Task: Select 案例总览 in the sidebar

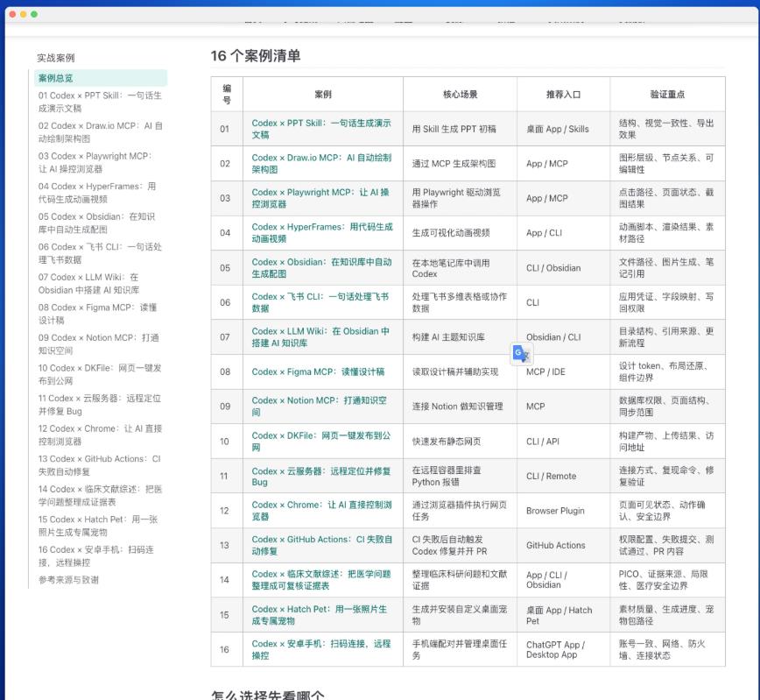Action: click(x=101, y=78)
